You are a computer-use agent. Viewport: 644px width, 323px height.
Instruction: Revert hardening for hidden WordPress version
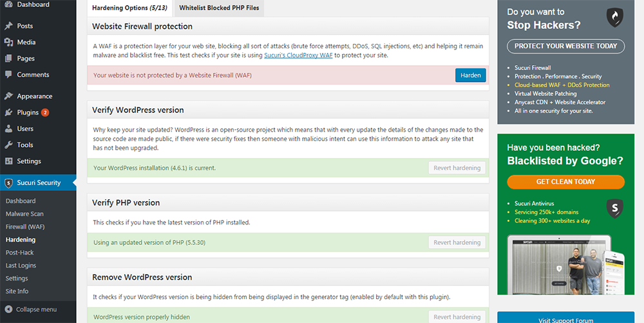pyautogui.click(x=457, y=317)
